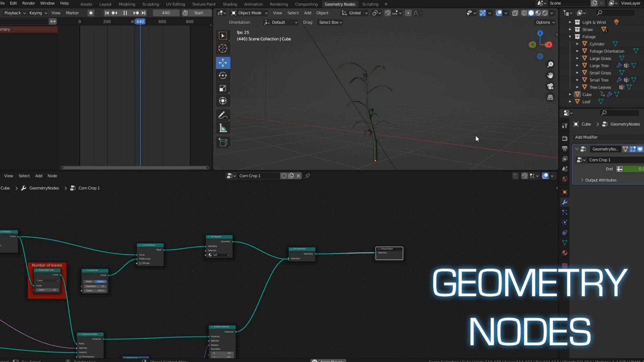Toggle the Light & Wind collection lamp
Screen dimensions: 644x362
coord(616,22)
